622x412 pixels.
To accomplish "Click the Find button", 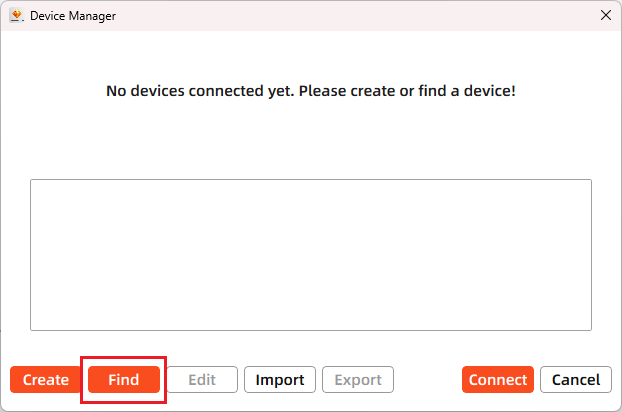I will [x=124, y=380].
